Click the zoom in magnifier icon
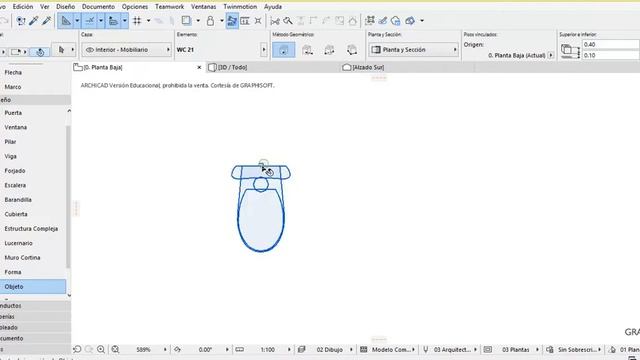The width and height of the screenshot is (640, 360). [101, 349]
